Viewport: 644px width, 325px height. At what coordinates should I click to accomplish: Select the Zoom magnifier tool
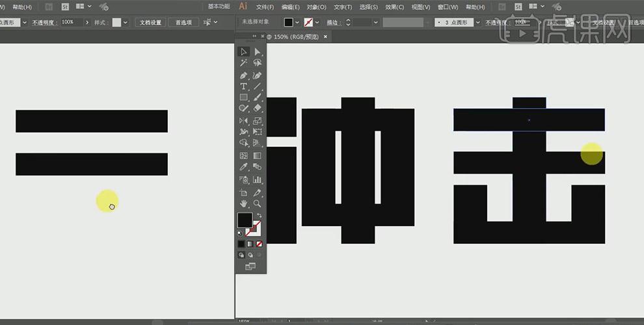[258, 203]
